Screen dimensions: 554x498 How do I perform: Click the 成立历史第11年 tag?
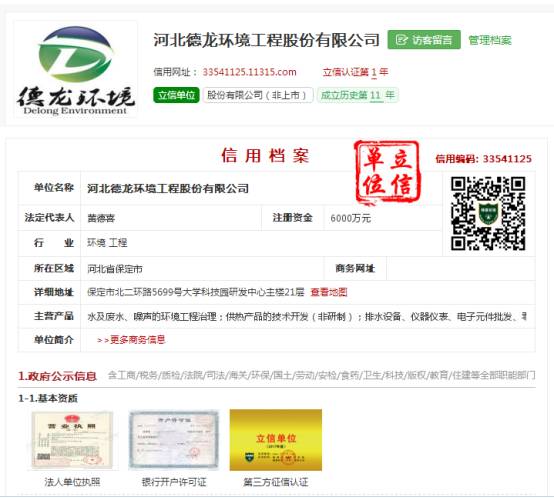[358, 95]
